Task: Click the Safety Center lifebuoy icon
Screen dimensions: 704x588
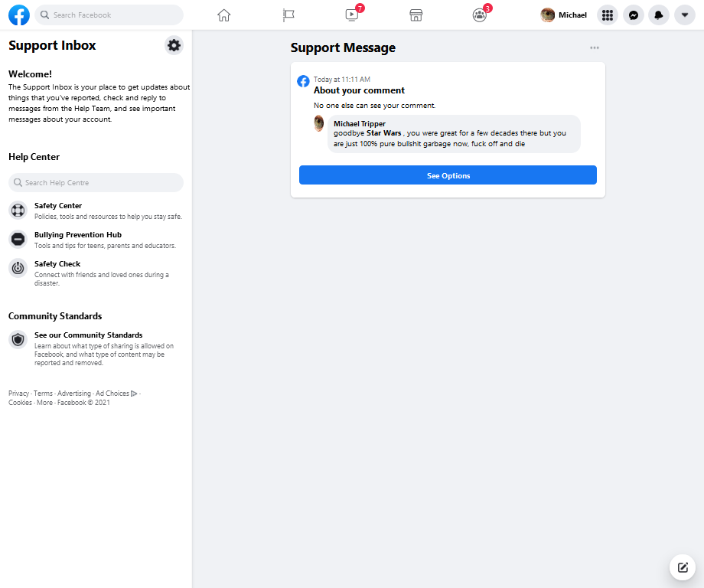Action: [18, 211]
